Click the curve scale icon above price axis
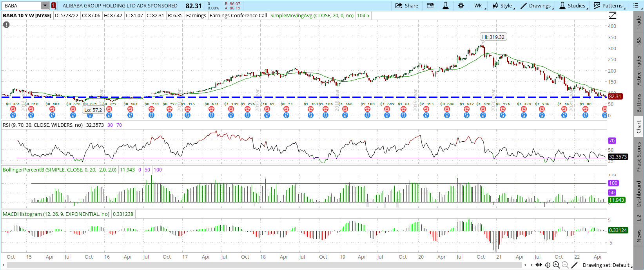Image resolution: width=644 pixels, height=270 pixels. click(613, 16)
